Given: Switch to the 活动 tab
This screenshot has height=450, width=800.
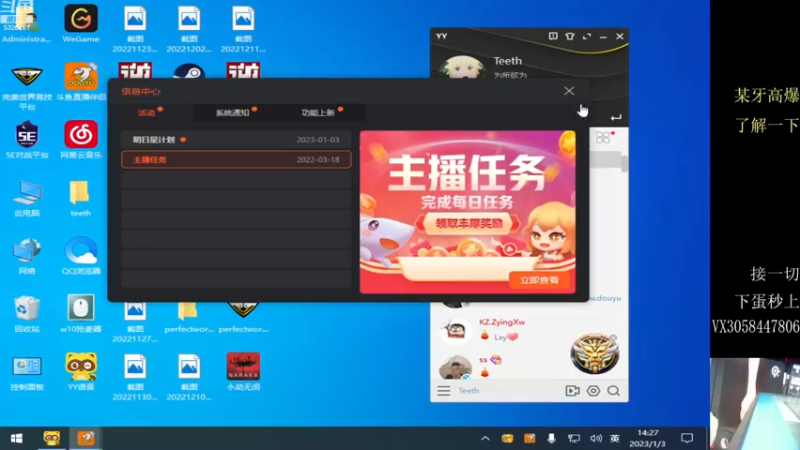Looking at the screenshot, I should pyautogui.click(x=146, y=113).
